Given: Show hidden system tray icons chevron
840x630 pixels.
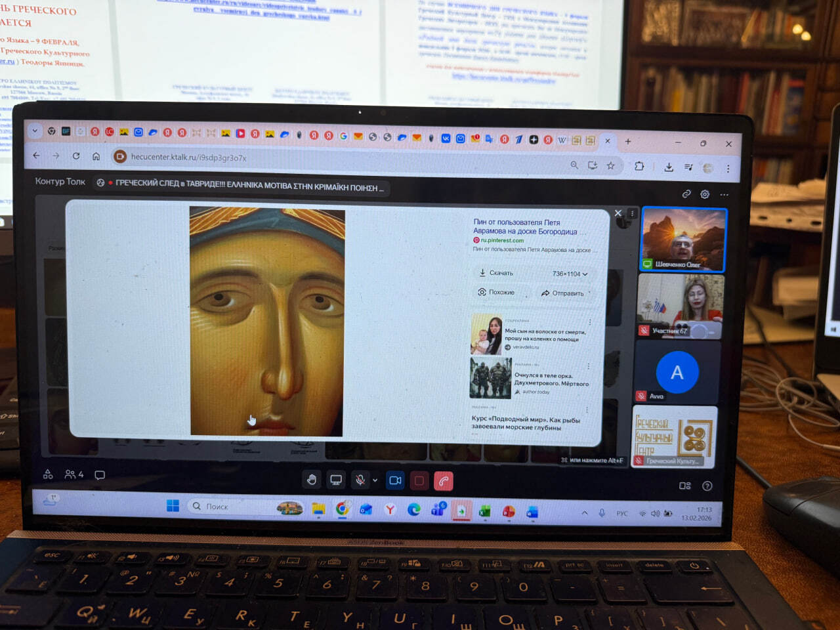Looking at the screenshot, I should click(584, 513).
